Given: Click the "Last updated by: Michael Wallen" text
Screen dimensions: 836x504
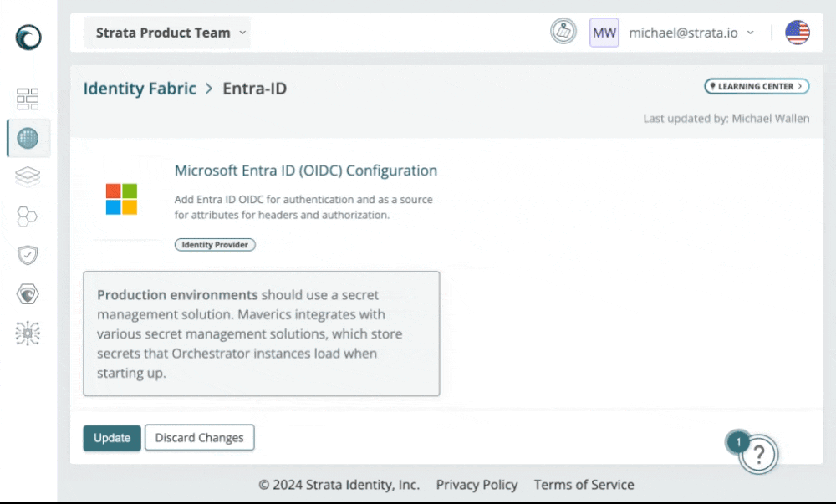Looking at the screenshot, I should click(x=726, y=119).
